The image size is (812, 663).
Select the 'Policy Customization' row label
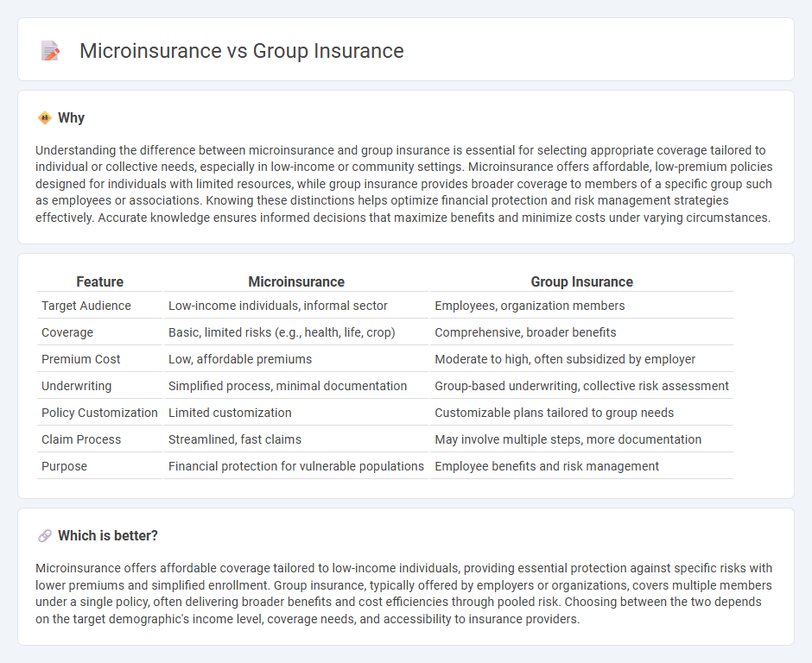click(99, 413)
